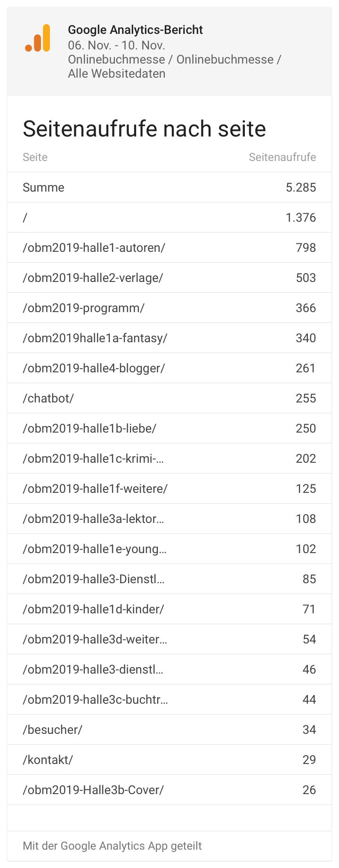This screenshot has width=339, height=868.
Task: Open the /obm2019-halle1-autoren/ page row
Action: point(169,248)
